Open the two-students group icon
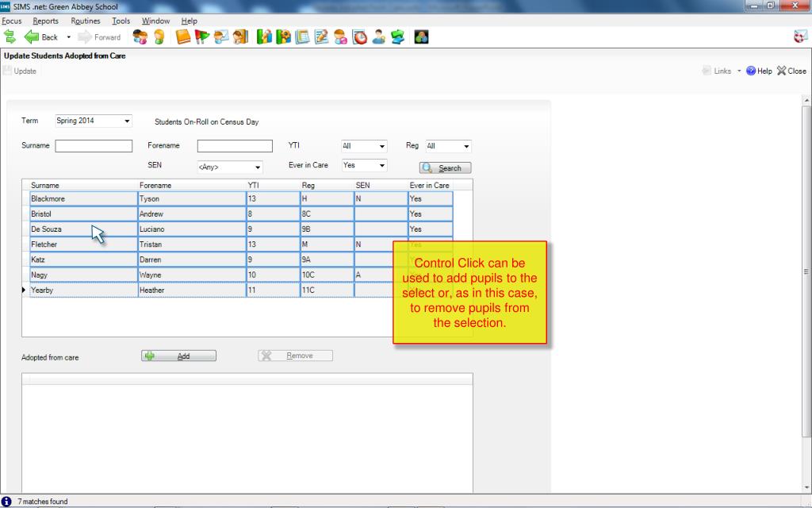 click(140, 37)
